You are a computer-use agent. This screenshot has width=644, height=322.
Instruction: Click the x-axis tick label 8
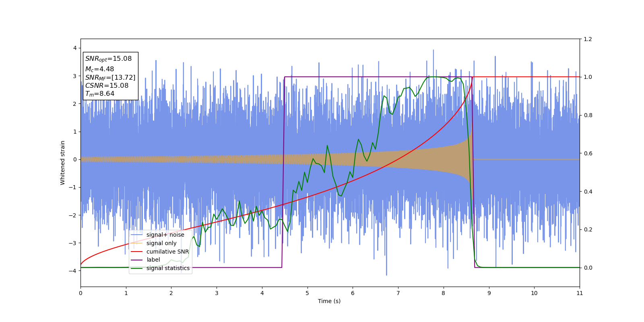click(444, 293)
